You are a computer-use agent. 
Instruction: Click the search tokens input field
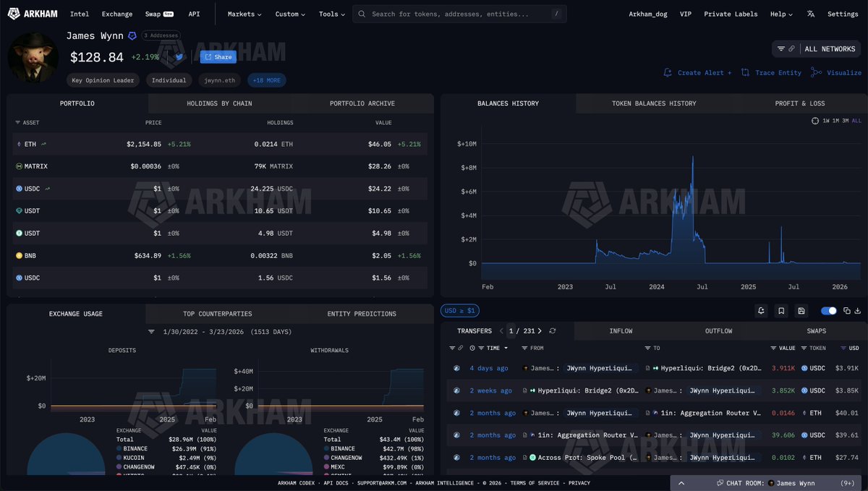pyautogui.click(x=459, y=14)
